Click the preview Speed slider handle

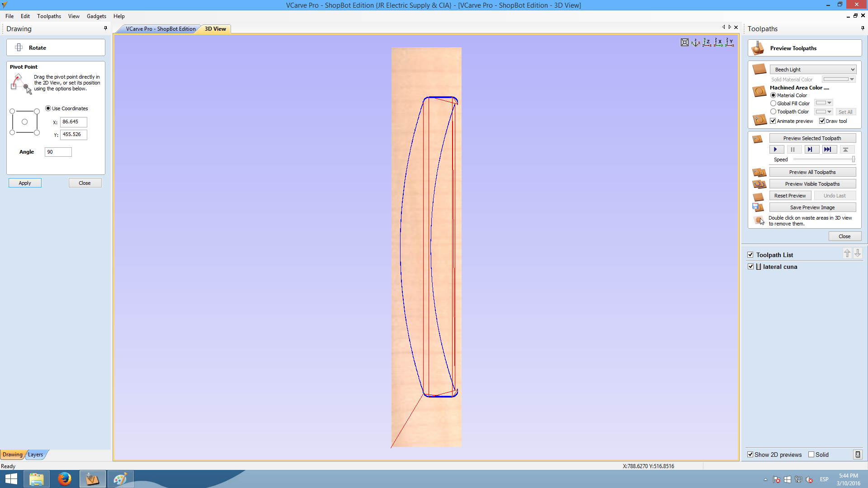click(x=853, y=159)
